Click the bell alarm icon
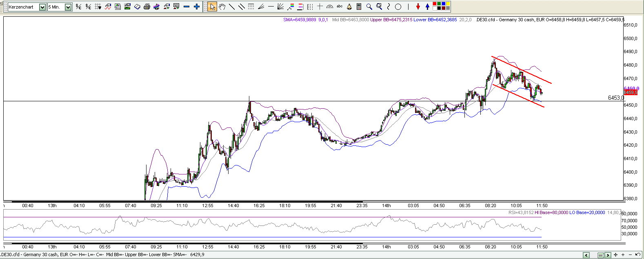 pyautogui.click(x=349, y=7)
